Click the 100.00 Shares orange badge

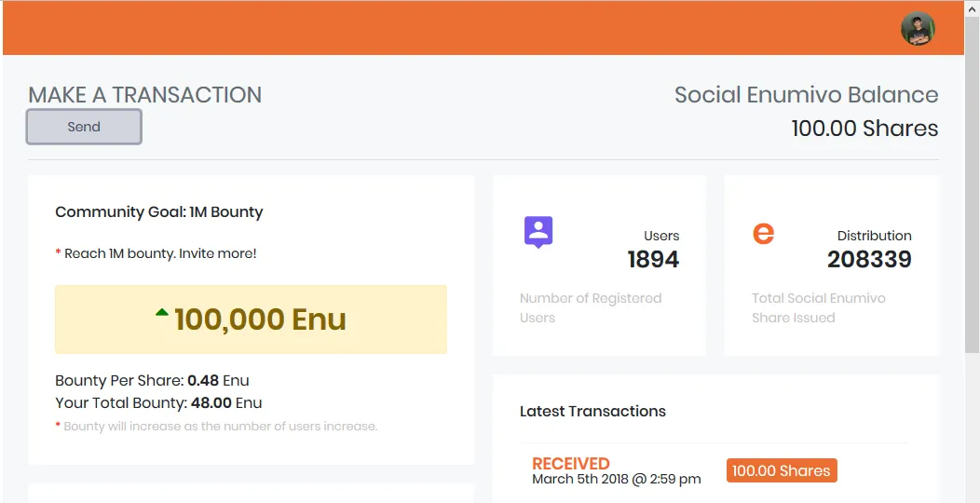782,470
